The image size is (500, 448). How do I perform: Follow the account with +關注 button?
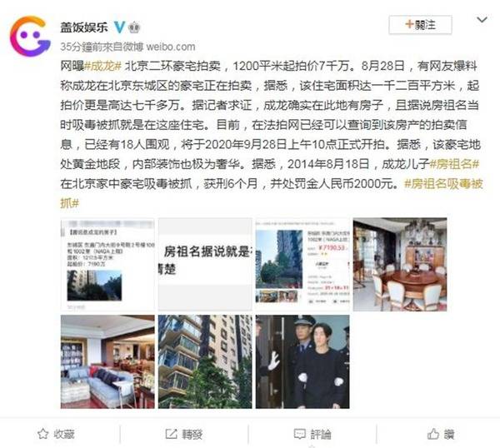point(420,24)
